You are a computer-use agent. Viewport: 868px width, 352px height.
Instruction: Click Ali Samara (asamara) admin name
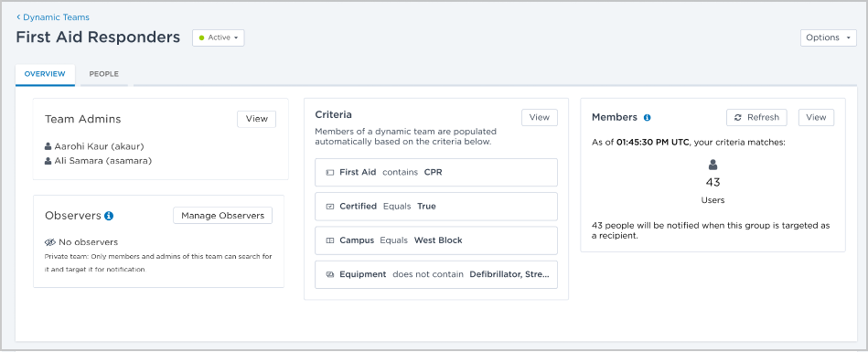coord(103,161)
